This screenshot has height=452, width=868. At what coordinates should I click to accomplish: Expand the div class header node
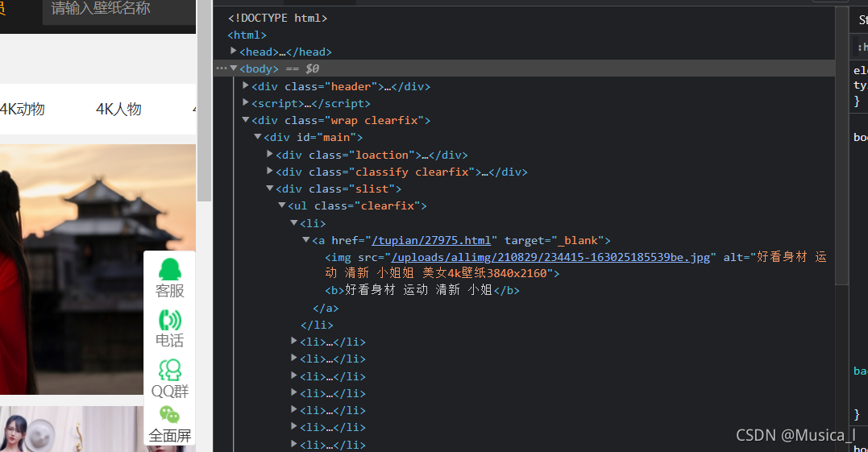point(246,85)
